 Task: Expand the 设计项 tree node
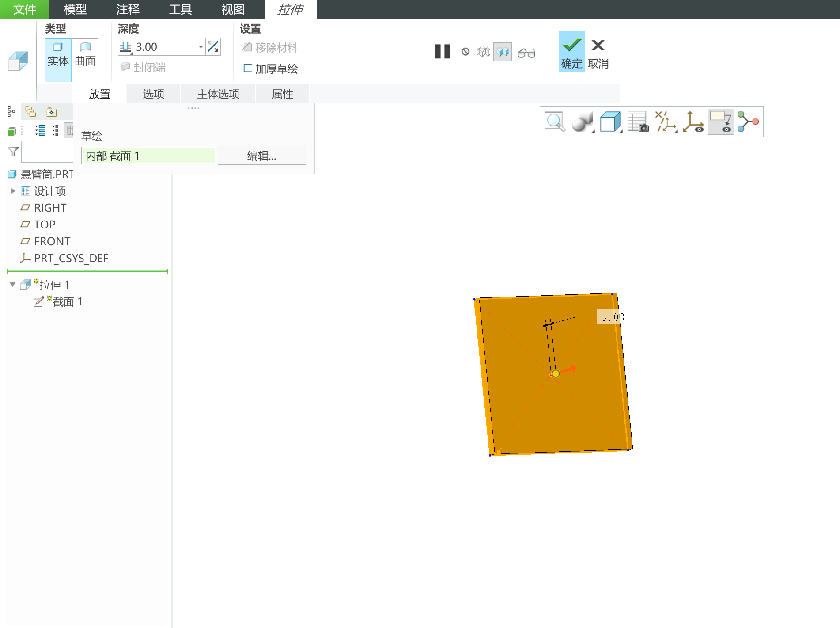point(13,191)
